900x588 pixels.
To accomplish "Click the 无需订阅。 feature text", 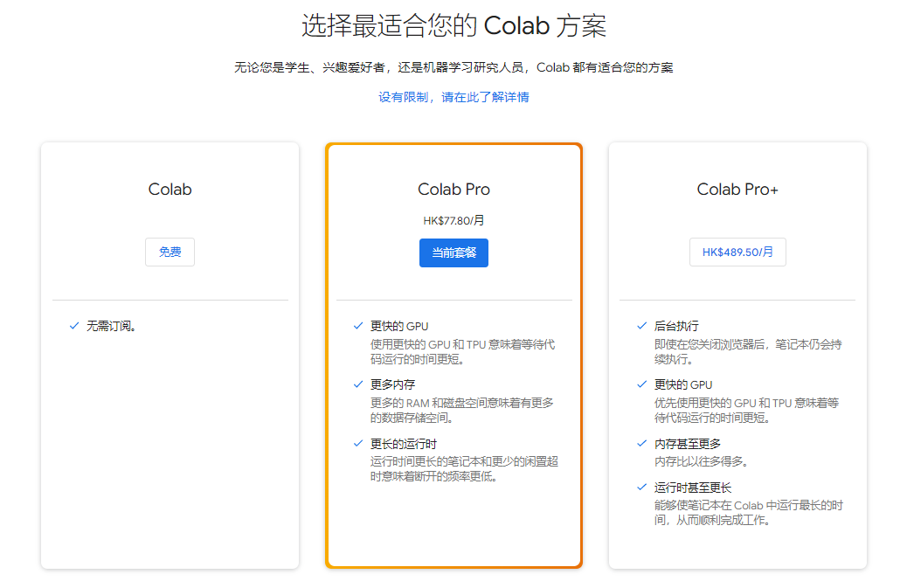I will tap(111, 327).
